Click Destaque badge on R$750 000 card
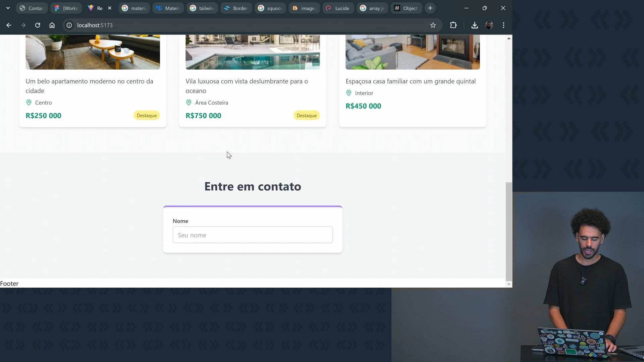The width and height of the screenshot is (644, 362). [x=307, y=115]
